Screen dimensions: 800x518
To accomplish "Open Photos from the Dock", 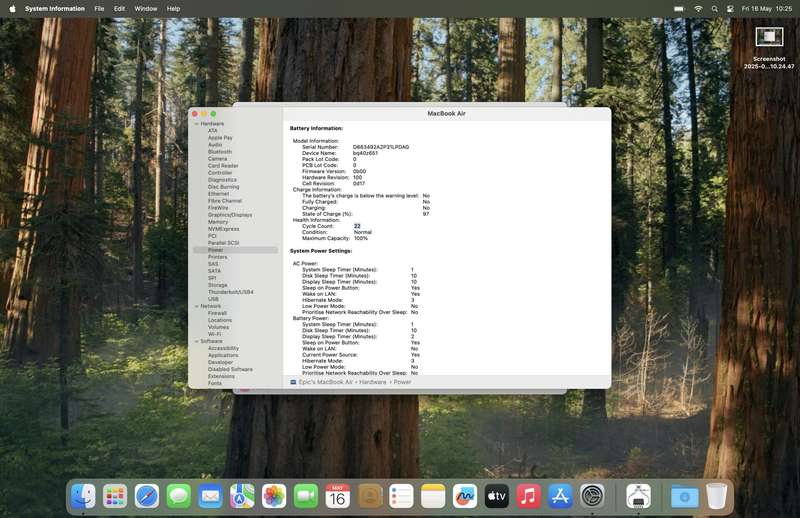I will click(x=274, y=496).
